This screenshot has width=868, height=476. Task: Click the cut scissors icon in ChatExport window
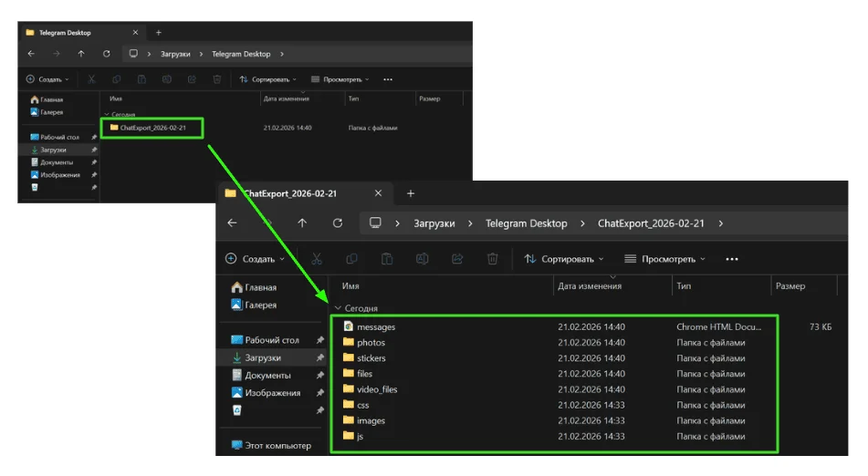[317, 259]
